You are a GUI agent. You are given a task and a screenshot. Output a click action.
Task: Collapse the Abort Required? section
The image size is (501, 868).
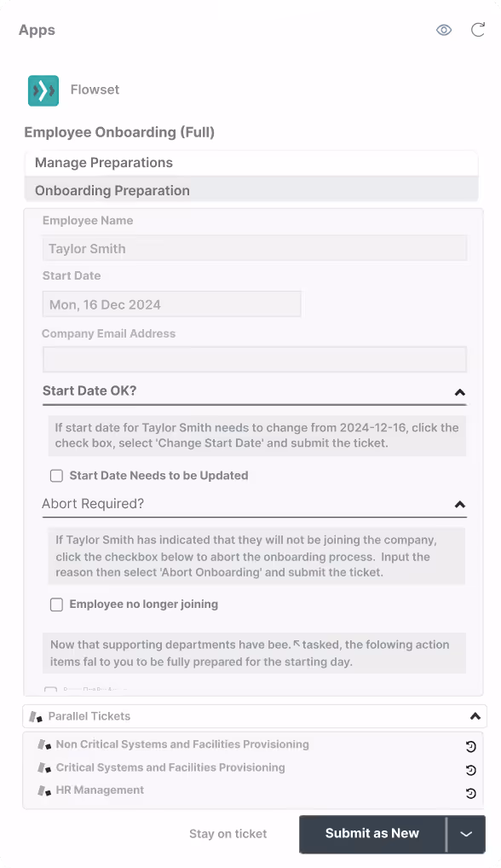[460, 505]
